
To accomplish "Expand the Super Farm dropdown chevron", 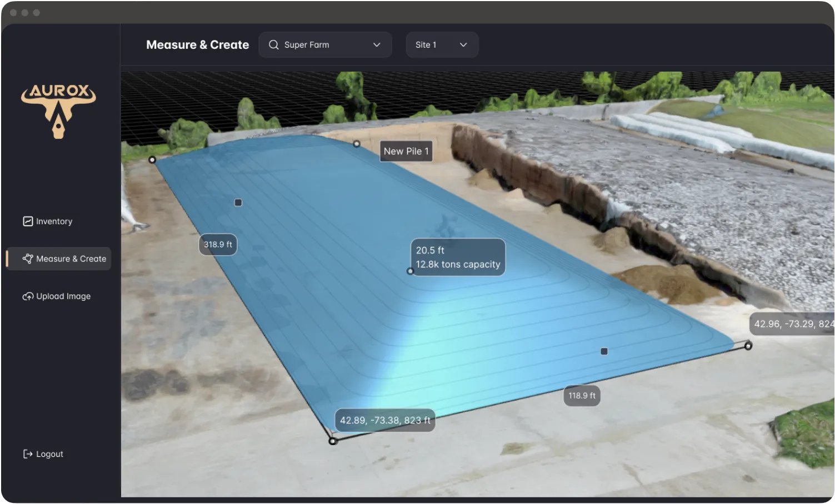I will pos(377,45).
